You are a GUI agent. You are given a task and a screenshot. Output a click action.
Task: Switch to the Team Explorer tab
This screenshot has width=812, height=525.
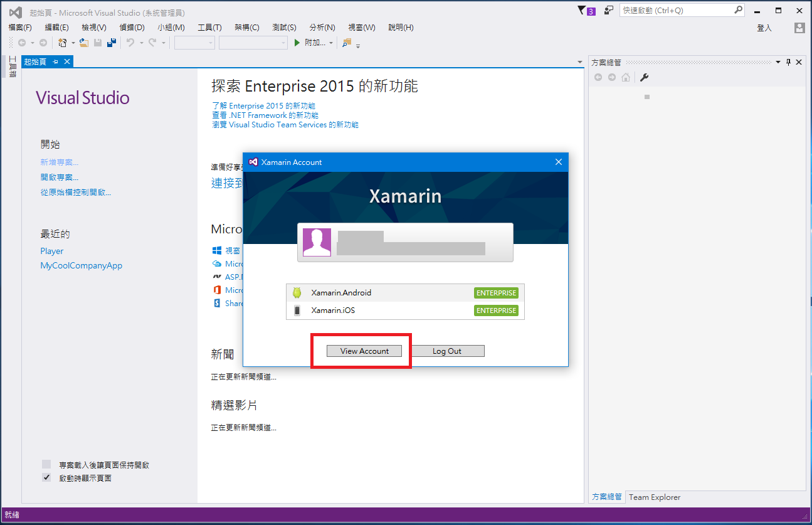655,497
